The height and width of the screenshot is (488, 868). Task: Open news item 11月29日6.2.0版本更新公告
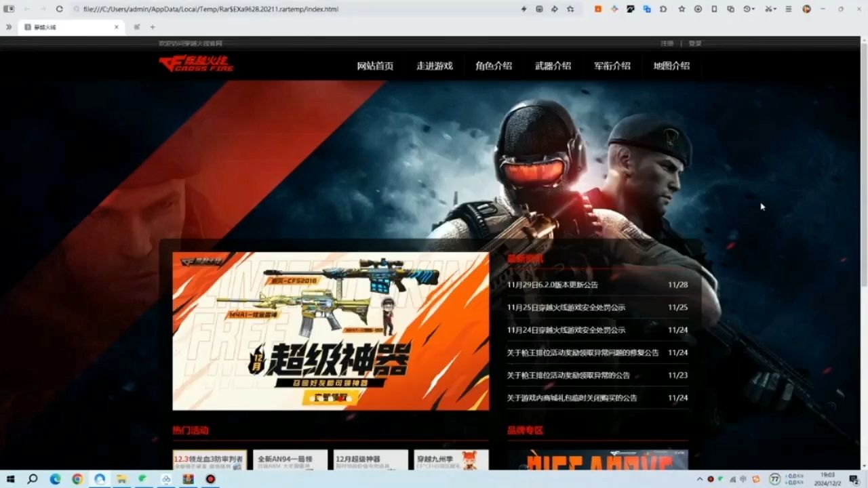pos(553,285)
